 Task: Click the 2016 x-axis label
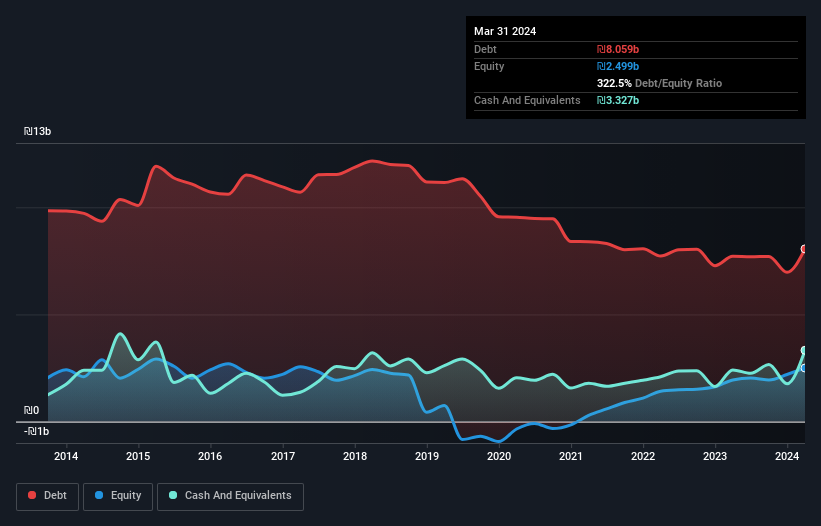(210, 456)
